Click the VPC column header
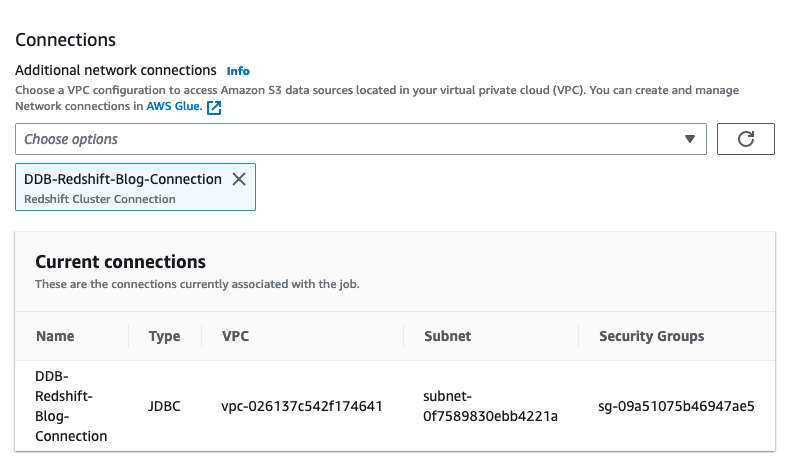The width and height of the screenshot is (792, 473). tap(235, 336)
